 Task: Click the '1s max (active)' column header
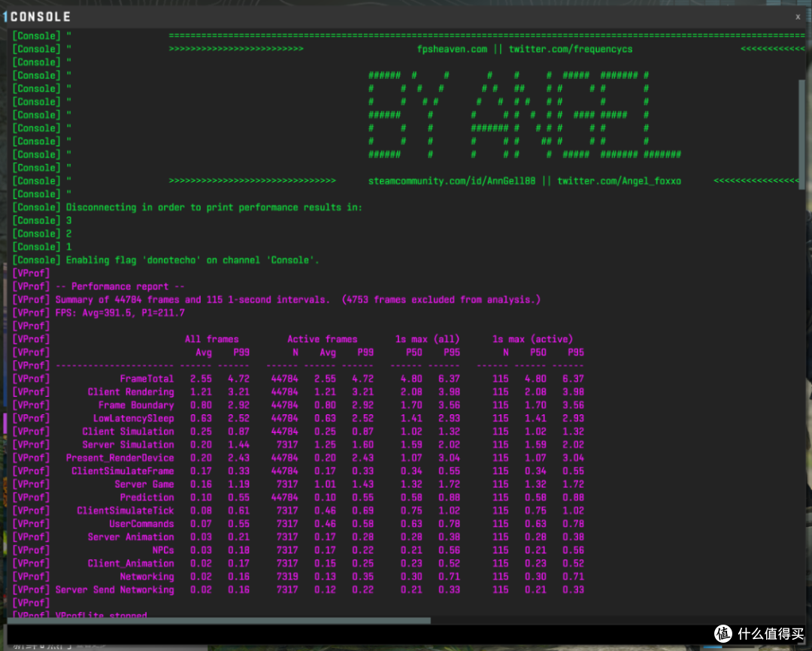pos(532,339)
